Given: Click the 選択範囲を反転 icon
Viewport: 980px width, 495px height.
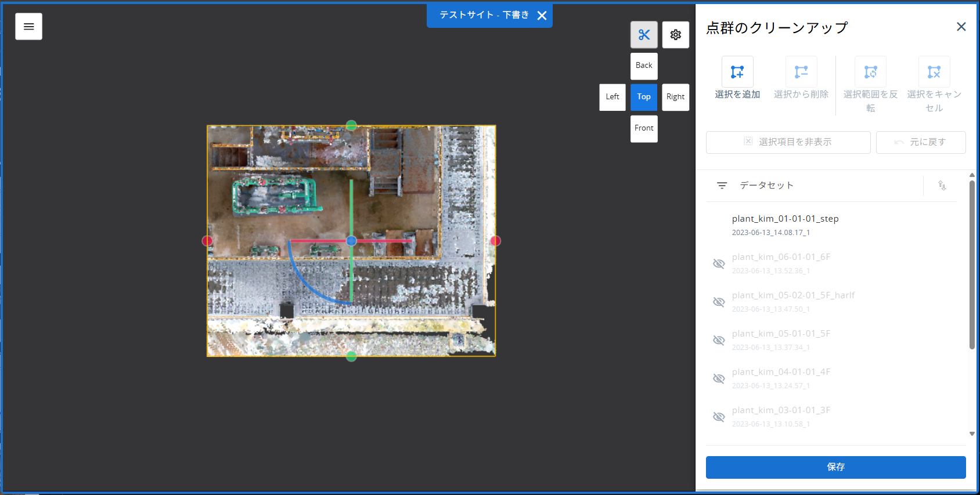Looking at the screenshot, I should (870, 72).
